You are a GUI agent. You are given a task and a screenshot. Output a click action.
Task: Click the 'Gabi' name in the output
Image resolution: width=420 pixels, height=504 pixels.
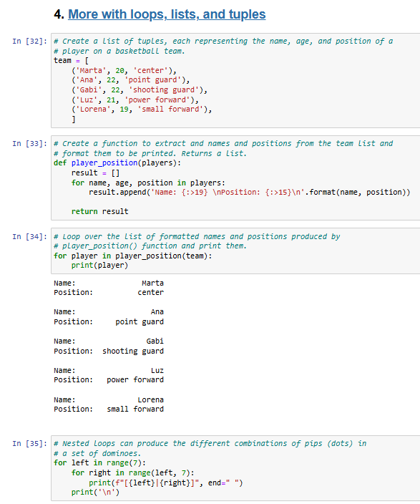(155, 341)
